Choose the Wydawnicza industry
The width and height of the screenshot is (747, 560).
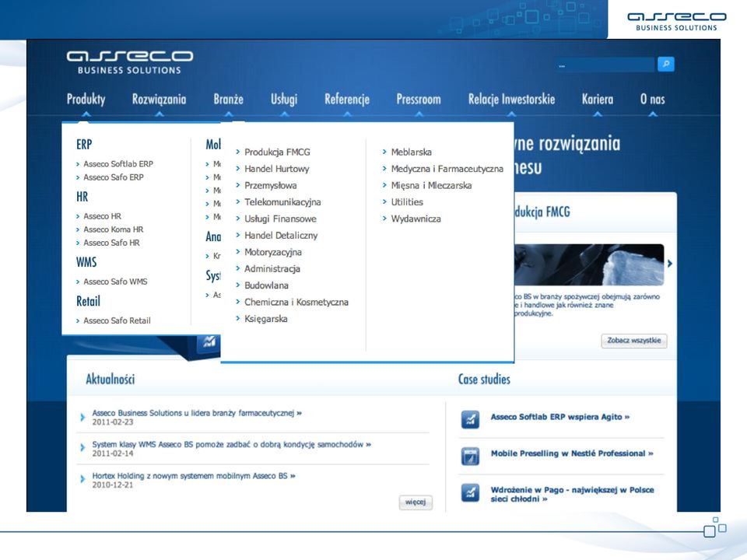(416, 219)
